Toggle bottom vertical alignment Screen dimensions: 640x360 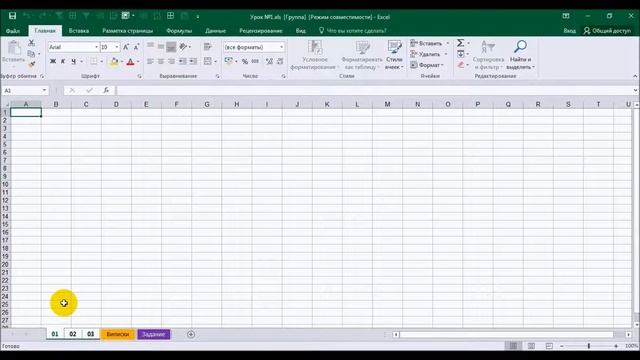pyautogui.click(x=171, y=47)
